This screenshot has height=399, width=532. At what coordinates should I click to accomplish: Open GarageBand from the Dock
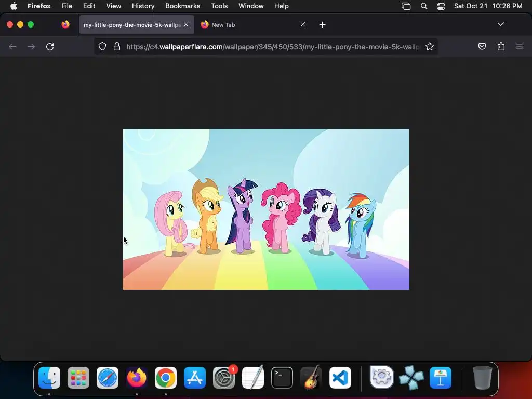point(311,378)
